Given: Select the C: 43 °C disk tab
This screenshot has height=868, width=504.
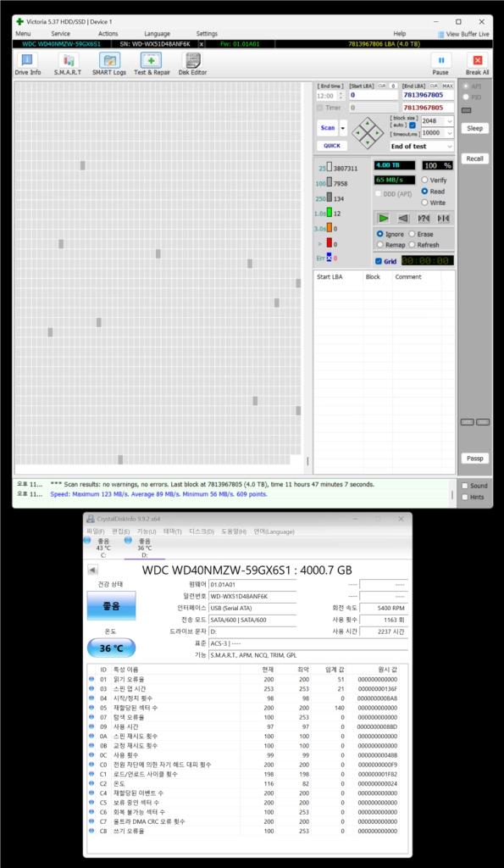Looking at the screenshot, I should point(102,548).
